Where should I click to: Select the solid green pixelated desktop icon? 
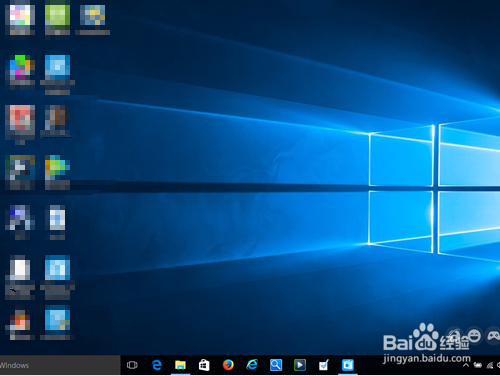pyautogui.click(x=57, y=18)
